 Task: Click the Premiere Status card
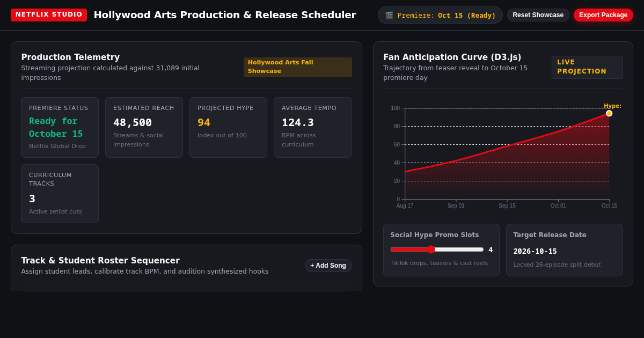[60, 127]
